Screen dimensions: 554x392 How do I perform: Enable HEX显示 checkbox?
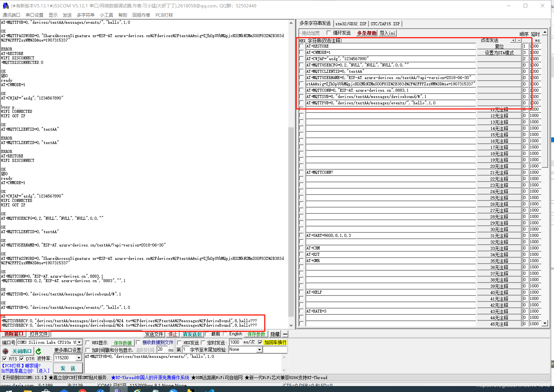click(88, 343)
